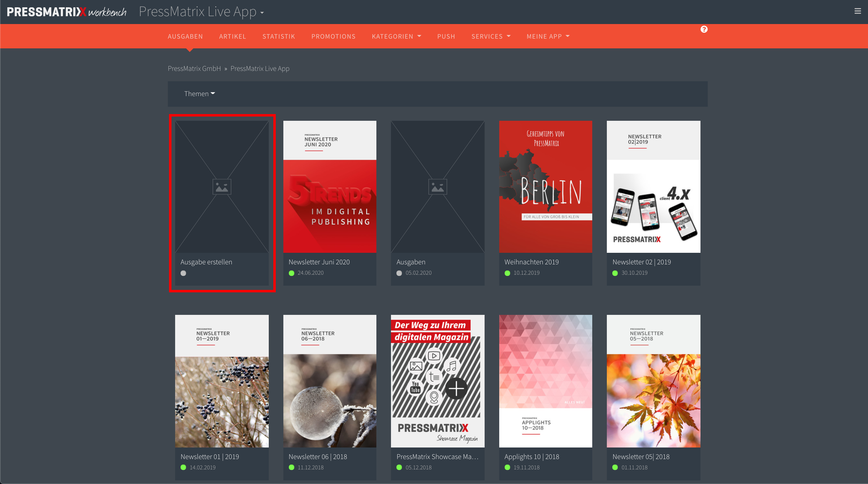Image resolution: width=868 pixels, height=484 pixels.
Task: Click green status dot of Newsletter 06 | 2018
Action: [x=292, y=467]
